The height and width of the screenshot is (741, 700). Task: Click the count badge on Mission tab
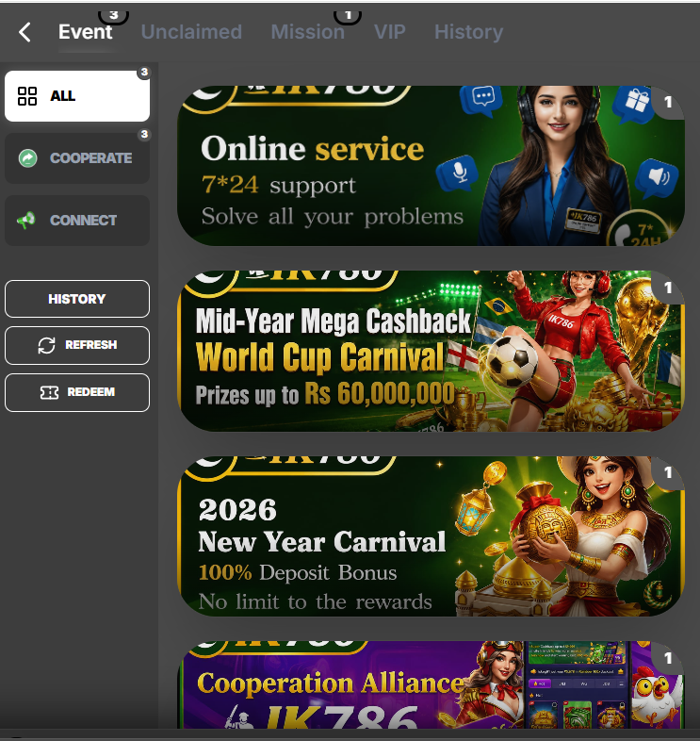(x=348, y=16)
